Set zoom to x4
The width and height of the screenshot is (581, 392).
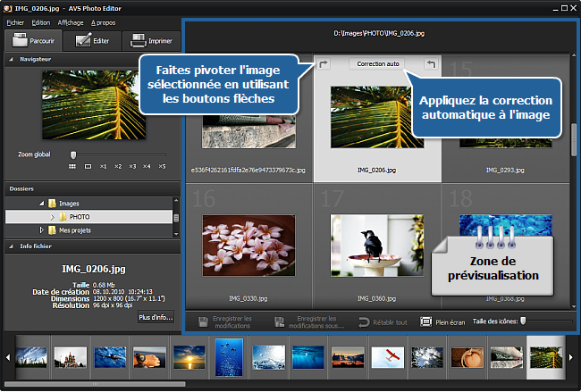[147, 167]
